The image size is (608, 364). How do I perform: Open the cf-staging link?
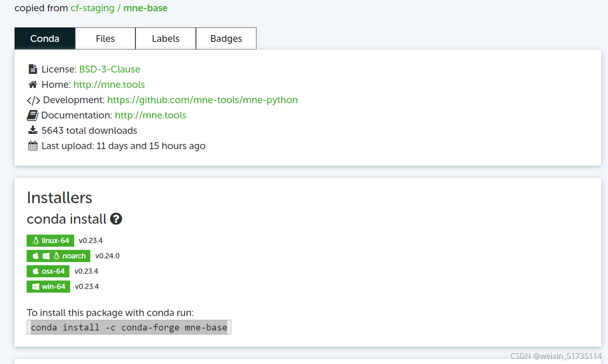coord(92,8)
